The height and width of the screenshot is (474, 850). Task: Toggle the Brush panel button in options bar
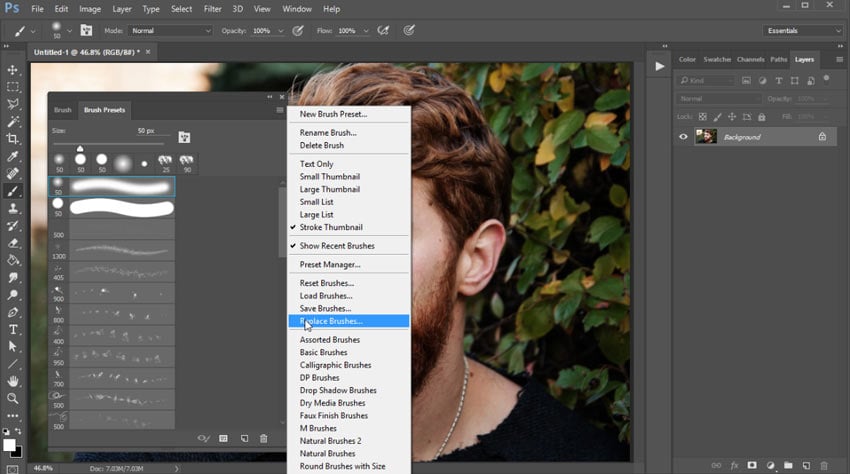[86, 31]
